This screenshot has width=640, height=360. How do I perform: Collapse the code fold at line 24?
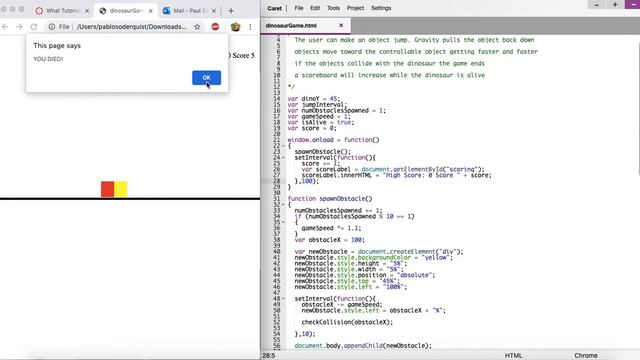coord(283,158)
